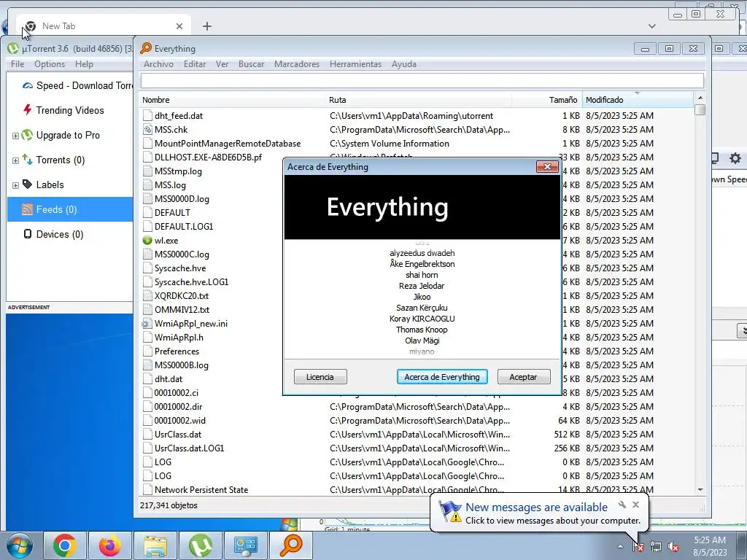Screen dimensions: 747x560
Task: Open the Herramientas menu in Everything
Action: (355, 64)
